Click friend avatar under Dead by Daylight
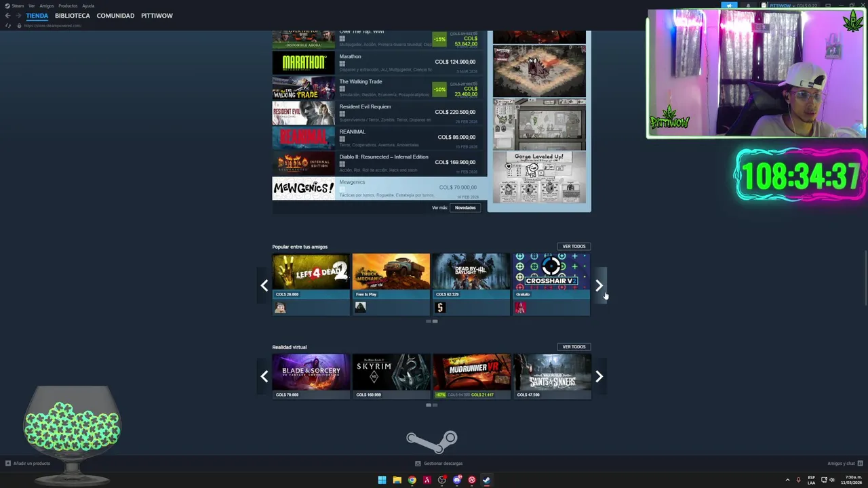 click(440, 308)
